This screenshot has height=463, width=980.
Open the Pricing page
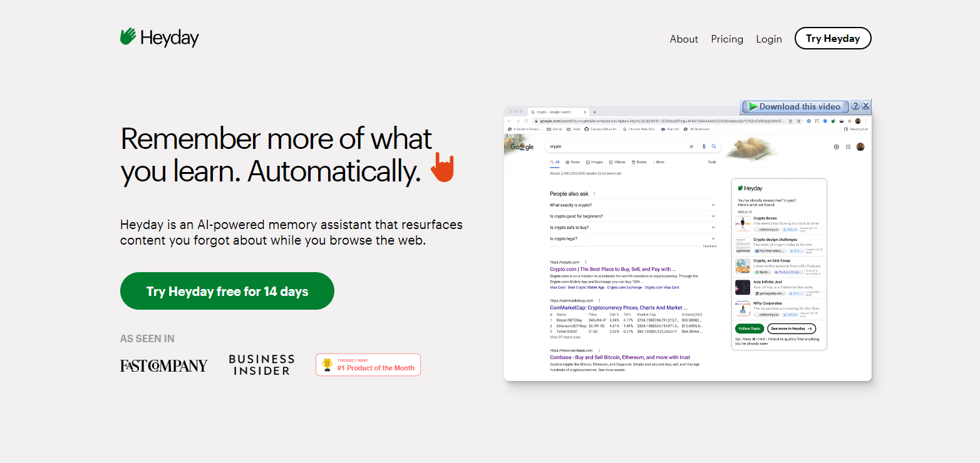pos(727,39)
